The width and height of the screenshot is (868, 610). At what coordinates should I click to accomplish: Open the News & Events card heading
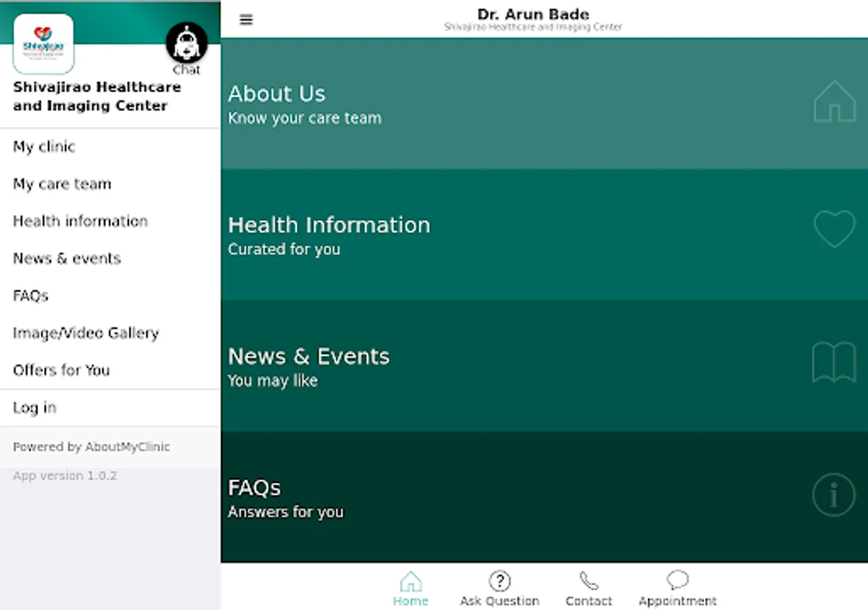309,357
